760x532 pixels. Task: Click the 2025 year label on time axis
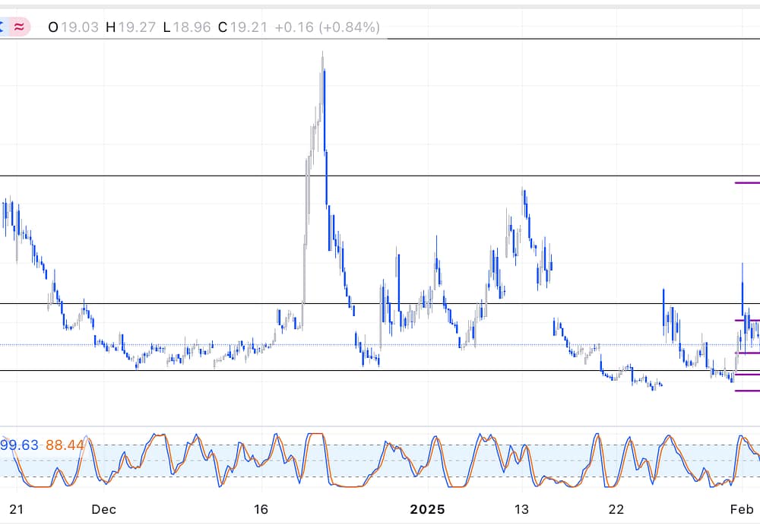click(426, 508)
